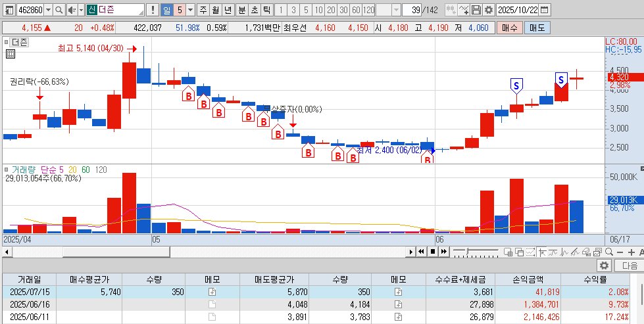Open chart settings gear in top toolbar
Image resolution: width=644 pixels, height=324 pixels.
489,11
